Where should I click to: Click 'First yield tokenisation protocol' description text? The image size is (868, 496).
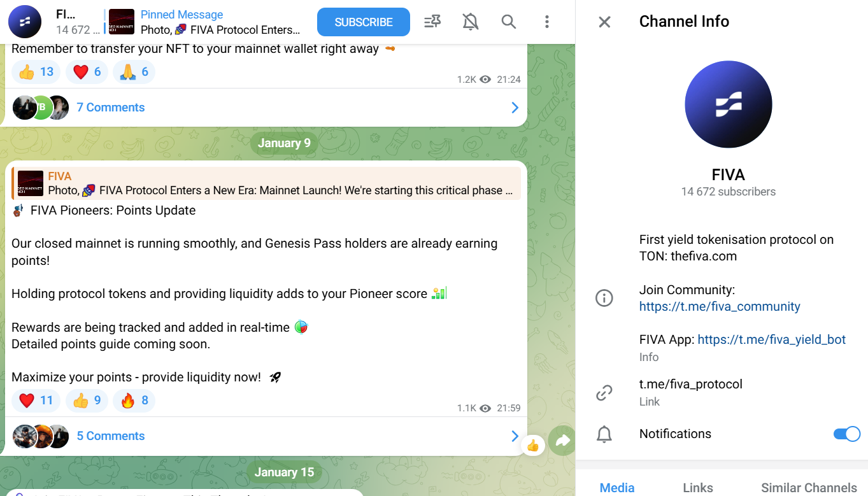736,248
